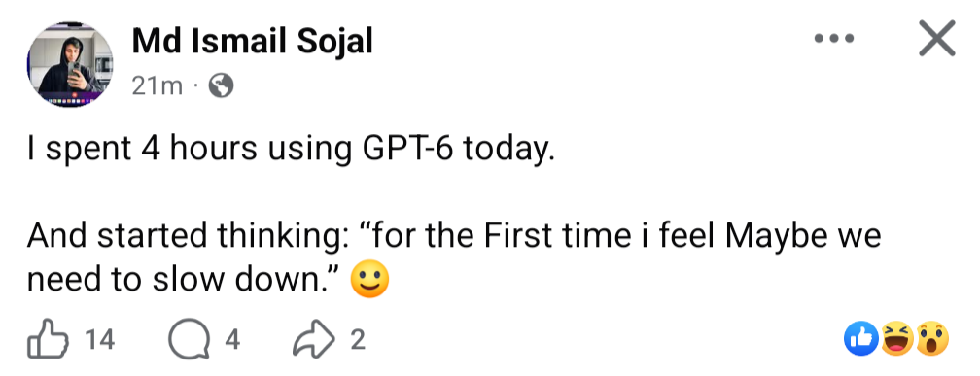The image size is (980, 376).
Task: View the 4 comments count
Action: click(x=231, y=340)
